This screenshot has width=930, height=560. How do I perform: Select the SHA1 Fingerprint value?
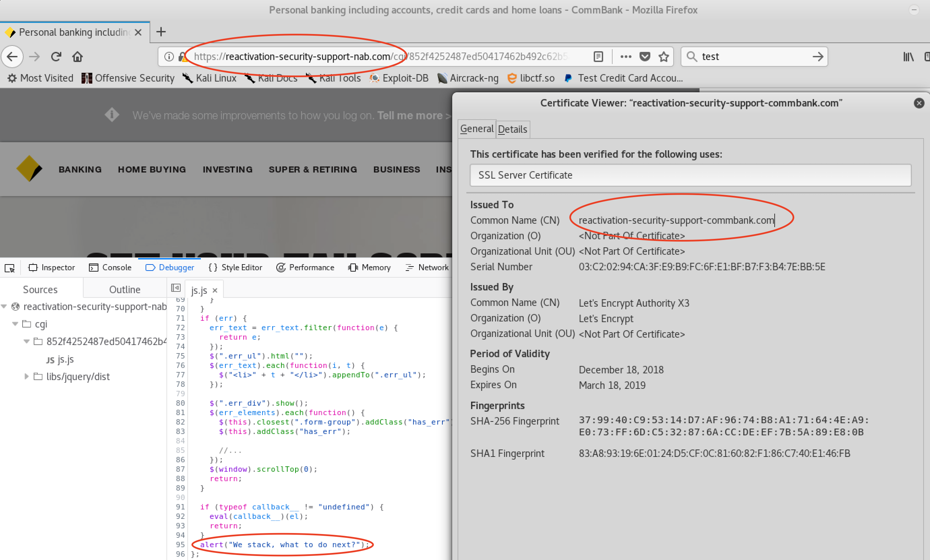click(x=714, y=453)
